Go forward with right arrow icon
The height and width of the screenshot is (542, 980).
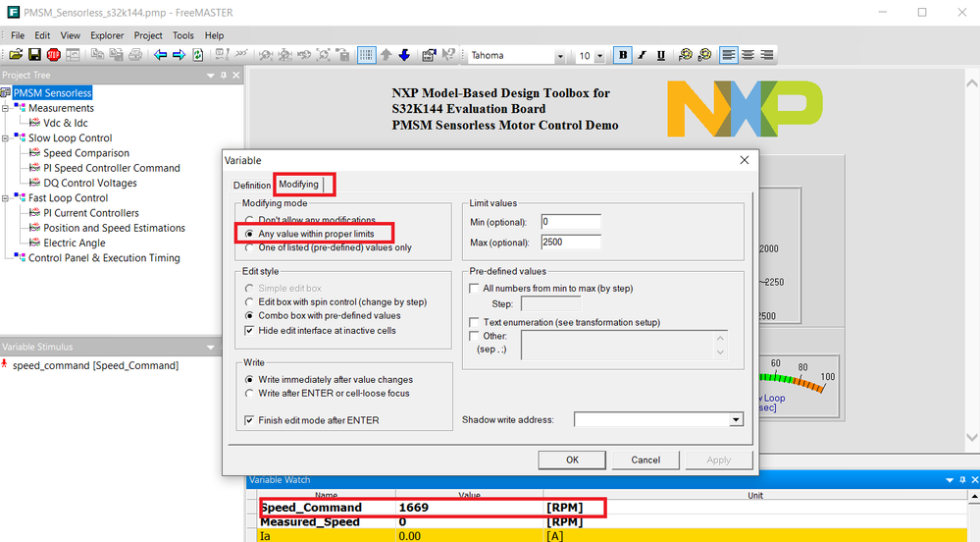click(180, 55)
